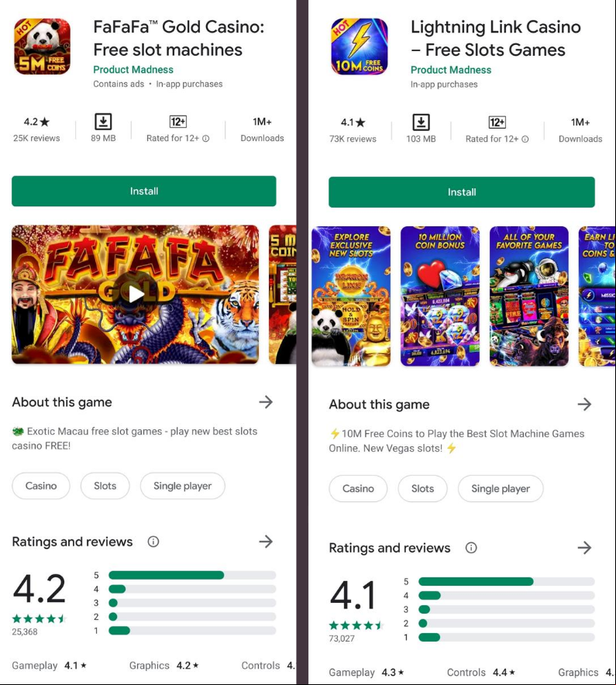The height and width of the screenshot is (685, 616).
Task: Play the FaFaFa Gold trailer video
Action: click(136, 294)
